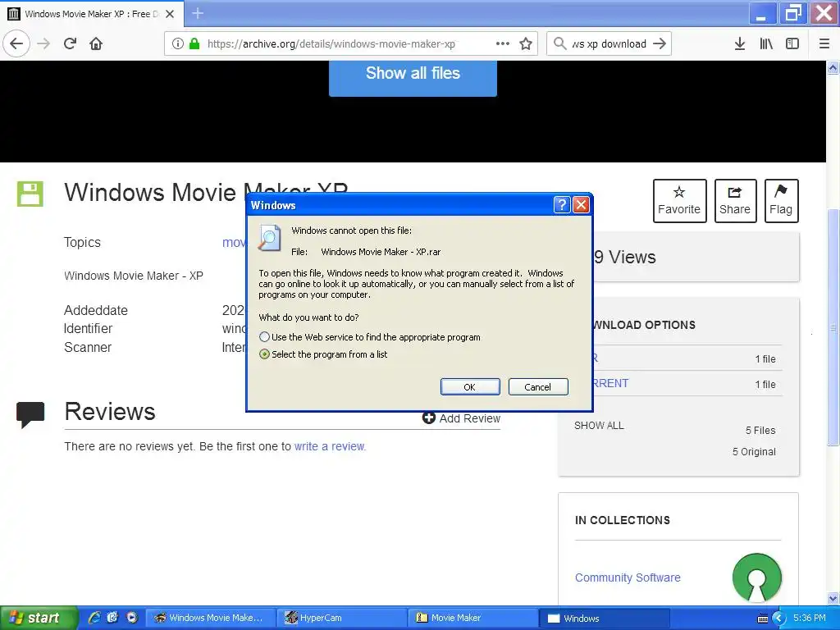
Task: Click the page scrollbar up arrow
Action: 833,67
